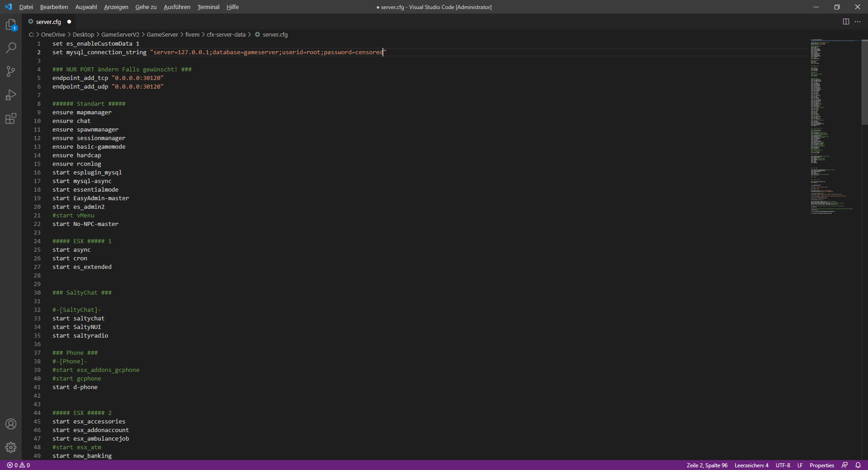Split the editor to the right
This screenshot has height=470, width=868.
pyautogui.click(x=846, y=22)
